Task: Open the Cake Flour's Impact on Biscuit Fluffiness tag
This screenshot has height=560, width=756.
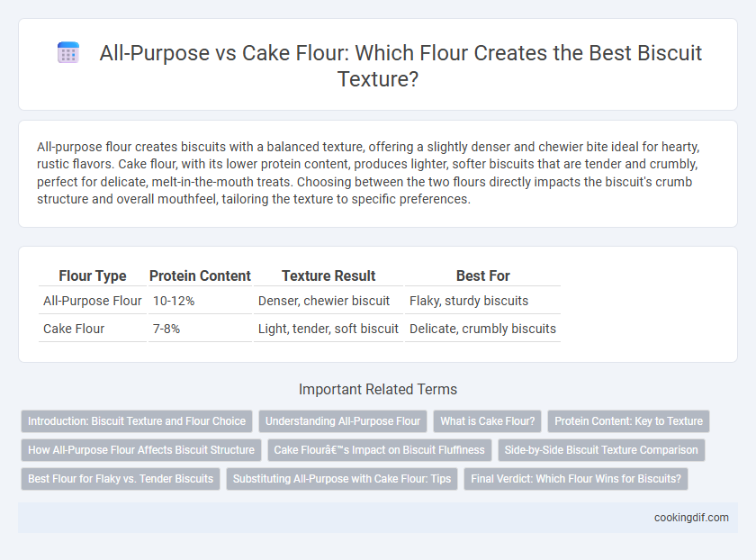Action: click(x=380, y=450)
